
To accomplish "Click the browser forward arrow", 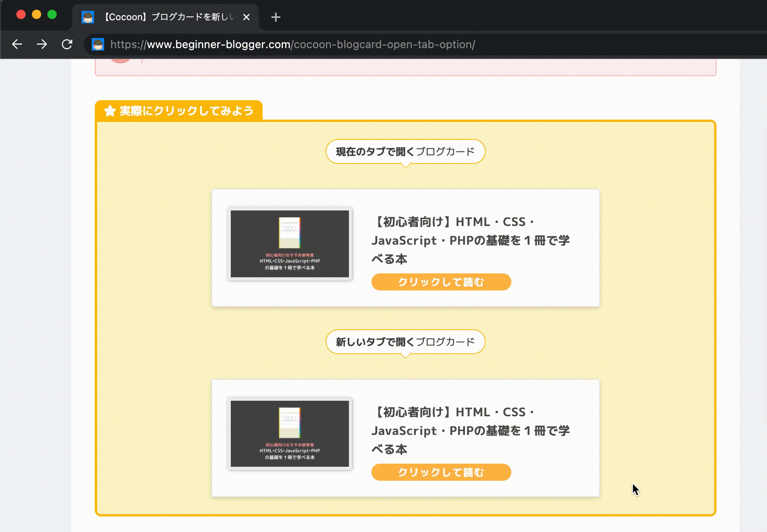I will 42,44.
